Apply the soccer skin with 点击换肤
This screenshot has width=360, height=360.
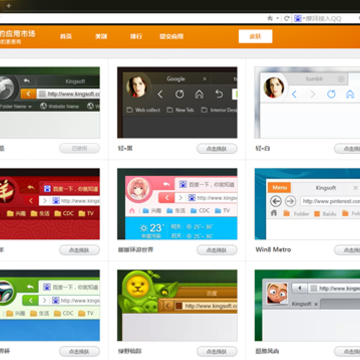[79, 351]
